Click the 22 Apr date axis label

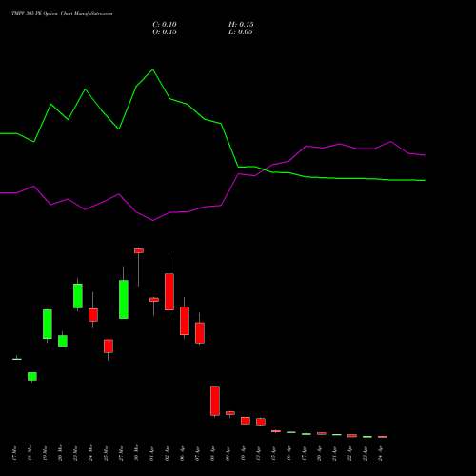pyautogui.click(x=349, y=453)
